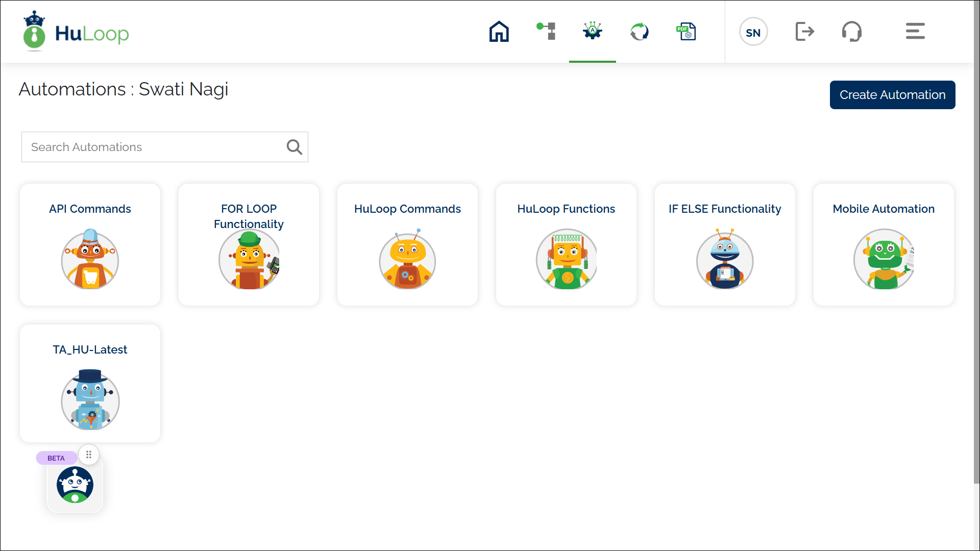
Task: Click the Search Automations input field
Action: (153, 147)
